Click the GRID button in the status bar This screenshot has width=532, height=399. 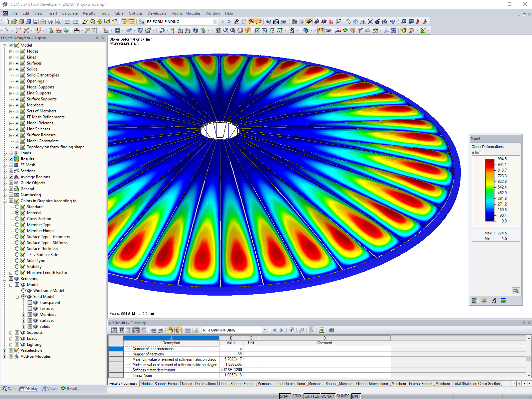click(x=296, y=396)
